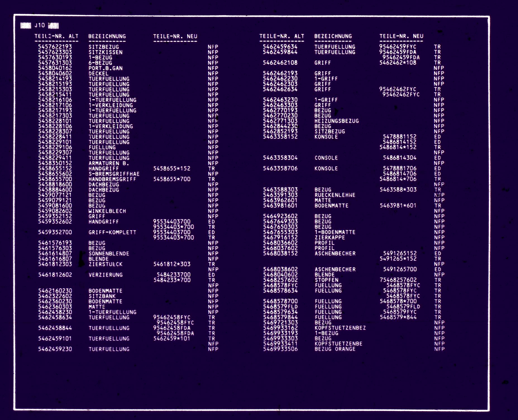Select new part number 5468579*844
Image resolution: width=518 pixels, height=420 pixels.
(x=398, y=317)
